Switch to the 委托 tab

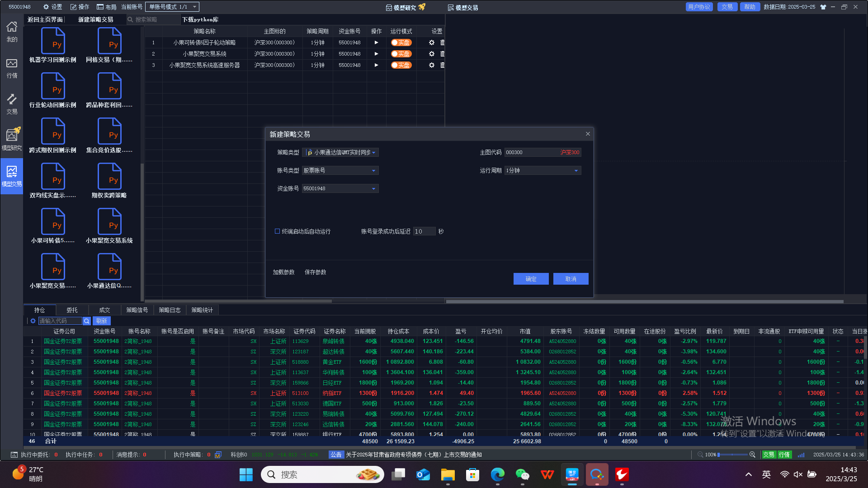point(72,310)
